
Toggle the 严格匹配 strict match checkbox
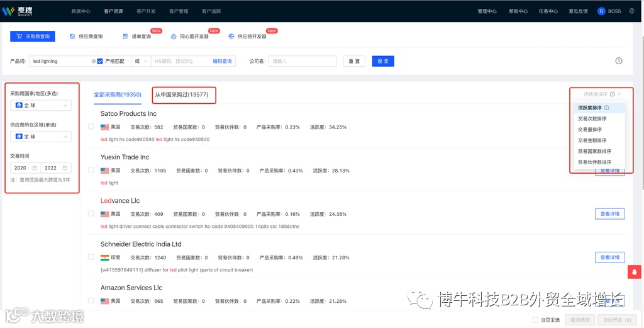[100, 61]
